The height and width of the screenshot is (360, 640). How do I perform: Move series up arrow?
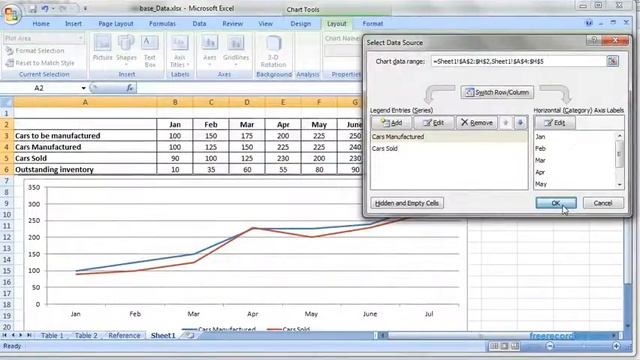[505, 123]
